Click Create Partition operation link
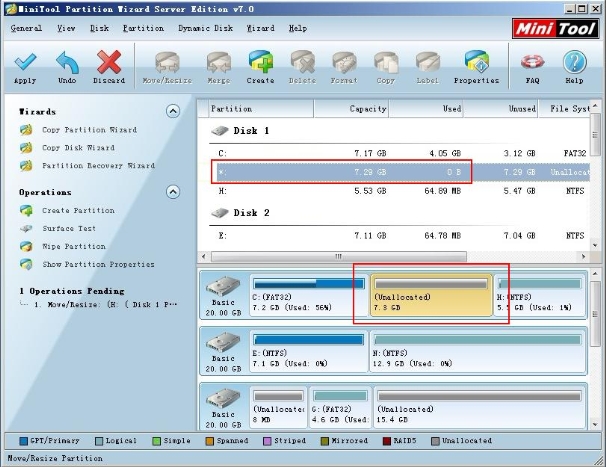Image resolution: width=606 pixels, height=467 pixels. coord(78,211)
